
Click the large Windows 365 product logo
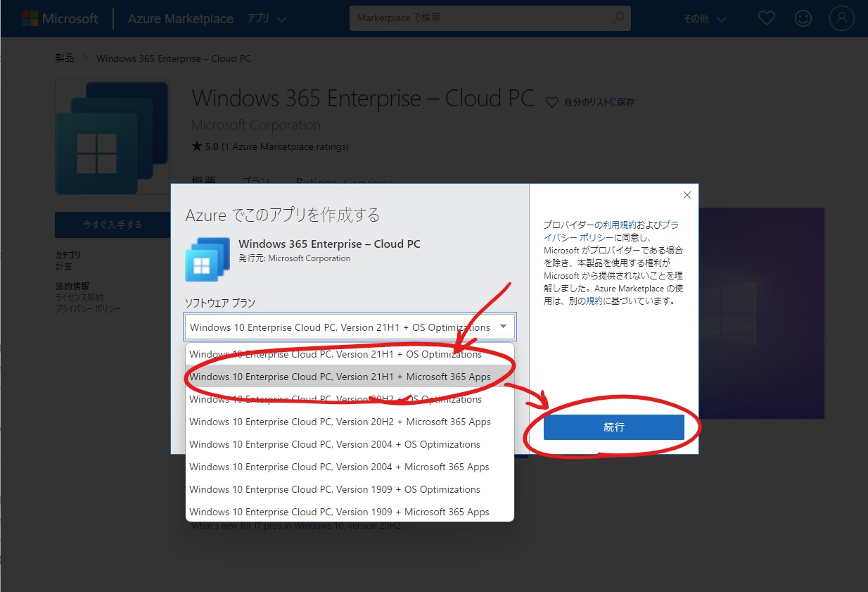click(x=113, y=137)
